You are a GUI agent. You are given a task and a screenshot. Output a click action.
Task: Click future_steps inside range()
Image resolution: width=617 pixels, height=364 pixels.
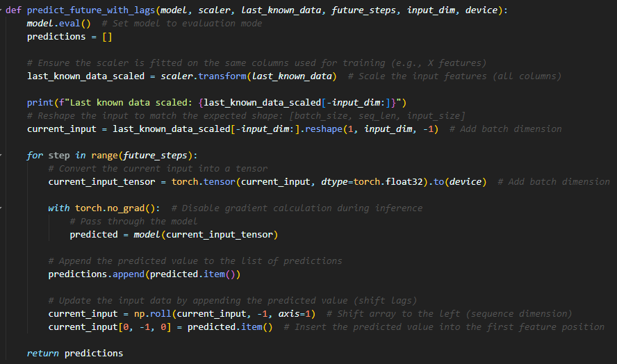click(155, 156)
